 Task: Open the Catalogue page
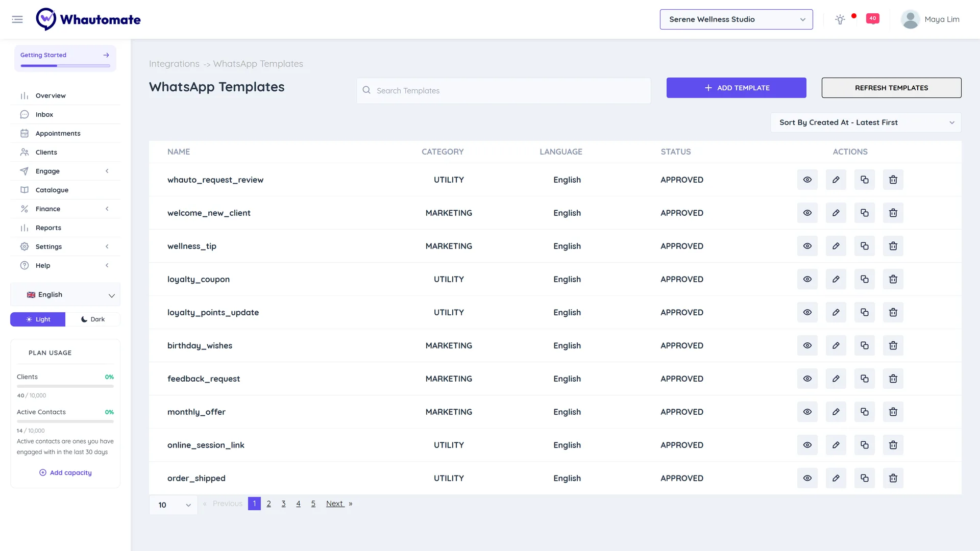65,190
